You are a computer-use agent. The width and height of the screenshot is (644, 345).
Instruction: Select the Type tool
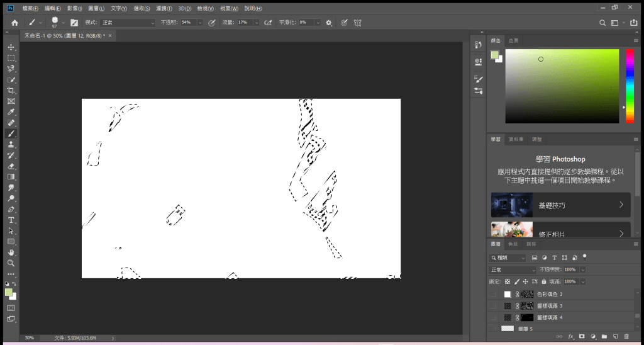pos(11,220)
